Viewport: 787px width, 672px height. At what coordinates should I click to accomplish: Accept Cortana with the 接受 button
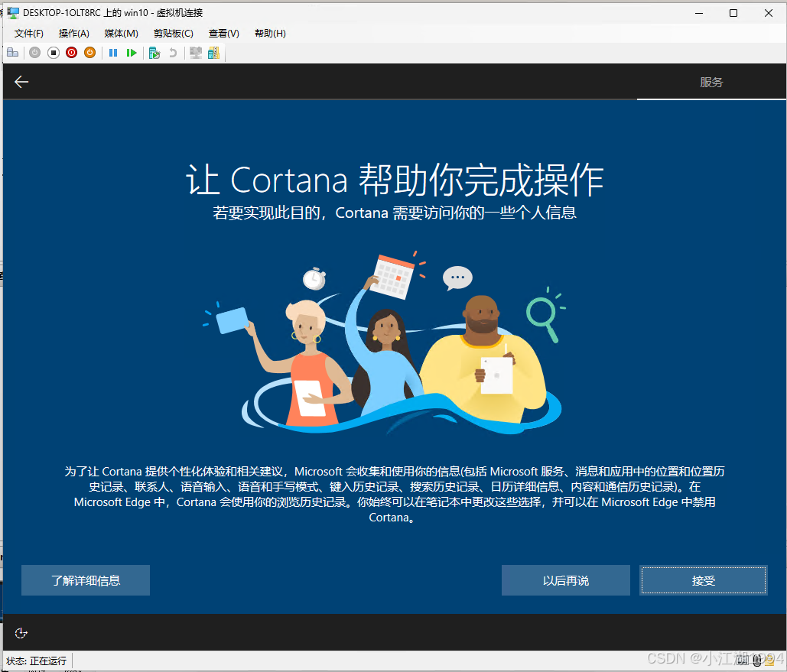tap(703, 580)
